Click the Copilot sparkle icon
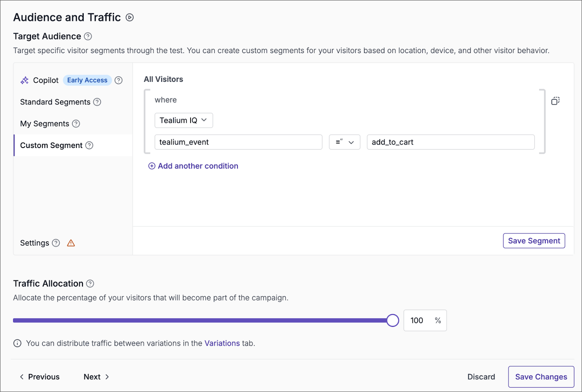This screenshot has width=582, height=392. point(24,80)
